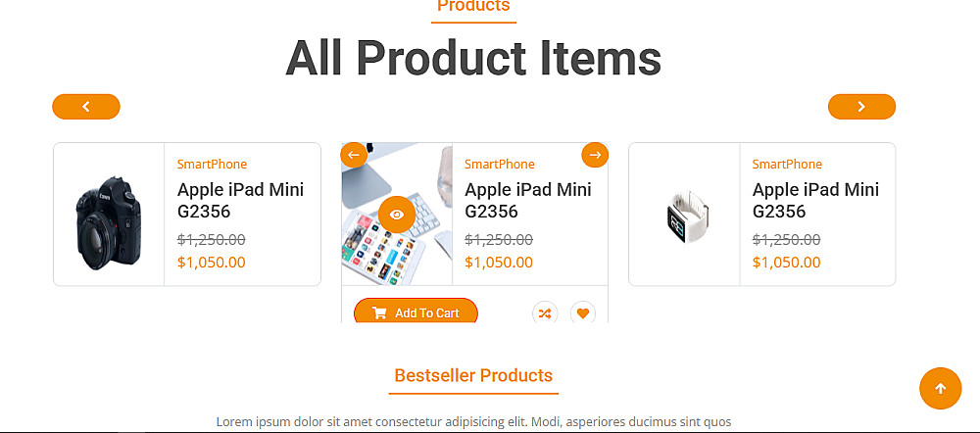
Task: Open Apple iPad Mini title on middle card
Action: click(528, 200)
